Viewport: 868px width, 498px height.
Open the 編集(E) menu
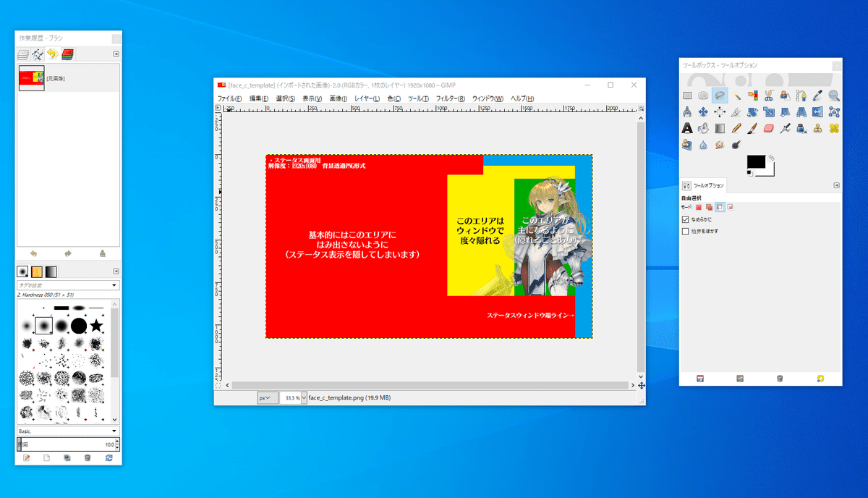(259, 98)
